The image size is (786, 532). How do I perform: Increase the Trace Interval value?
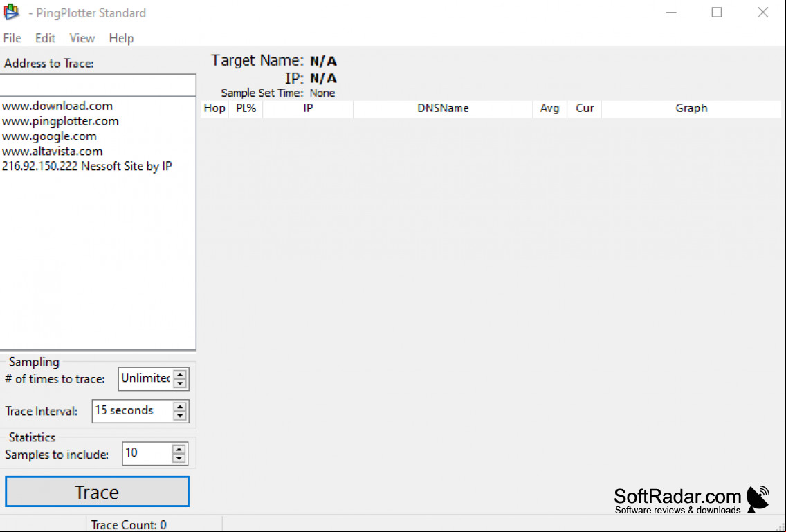point(180,407)
